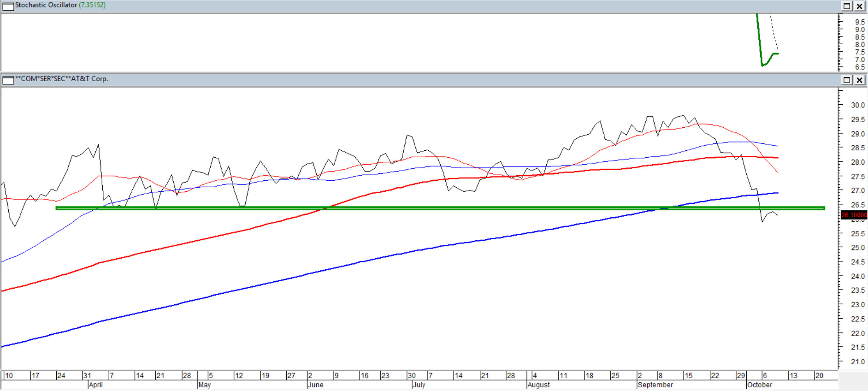Screen dimensions: 868x391
Task: Click the red 26.1000 price label
Action: pos(854,215)
